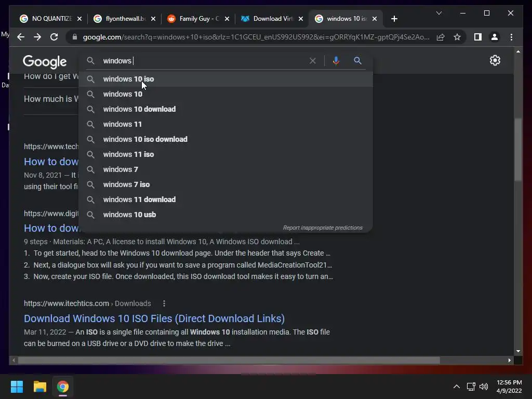Open the Chrome three-dot menu
Screen dimensions: 532x399
(511, 37)
